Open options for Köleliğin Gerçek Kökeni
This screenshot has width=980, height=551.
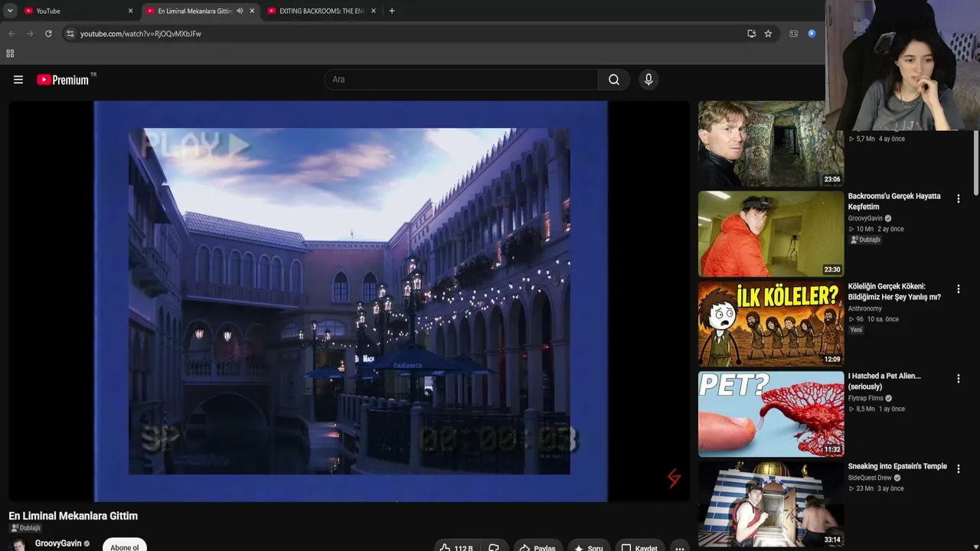coord(958,289)
